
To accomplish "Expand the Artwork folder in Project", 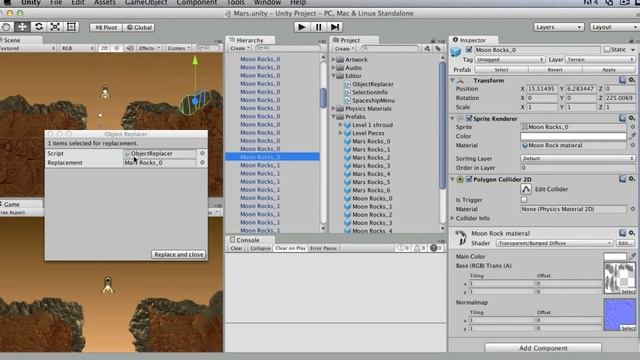I will pos(333,60).
